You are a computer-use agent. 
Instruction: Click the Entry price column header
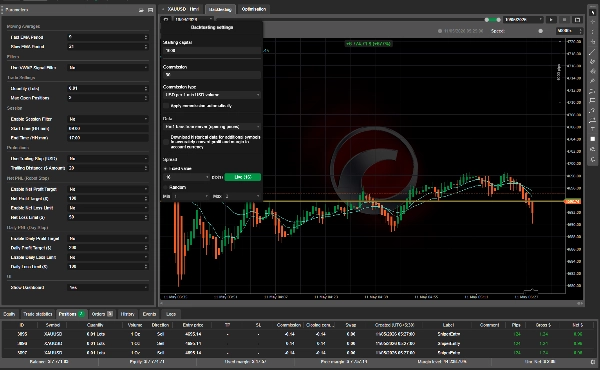(193, 325)
